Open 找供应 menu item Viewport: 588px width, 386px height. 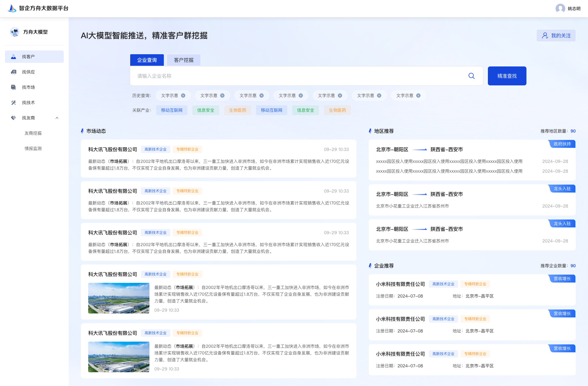[34, 72]
